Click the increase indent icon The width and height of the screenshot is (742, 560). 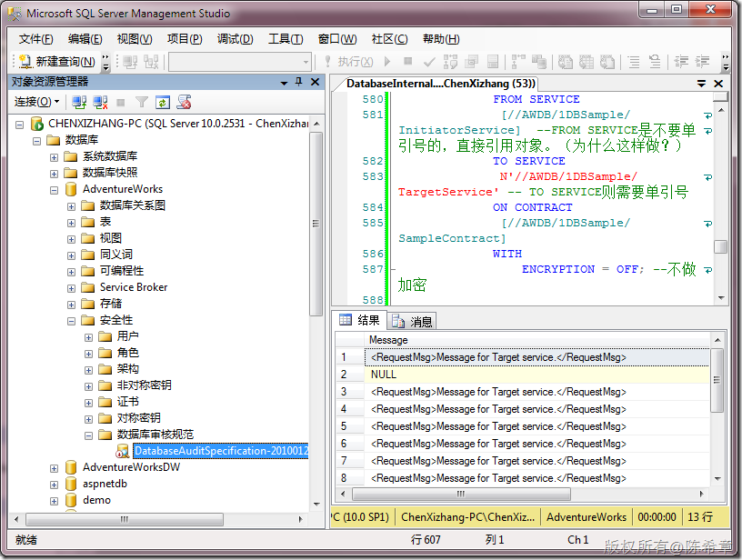coord(702,62)
